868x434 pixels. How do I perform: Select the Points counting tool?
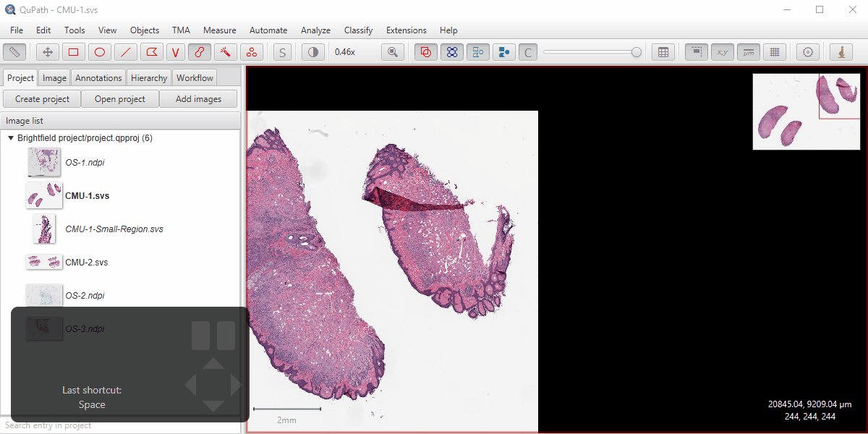251,52
